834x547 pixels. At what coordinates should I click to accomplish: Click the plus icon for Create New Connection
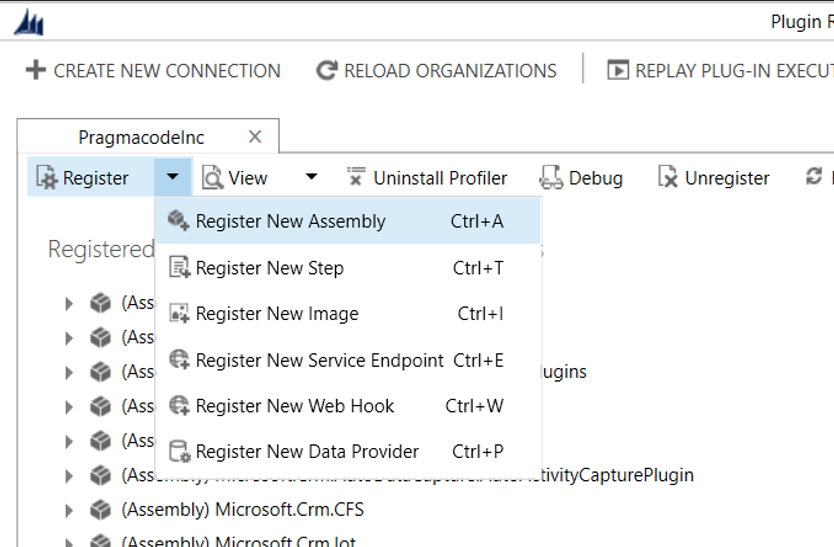36,70
